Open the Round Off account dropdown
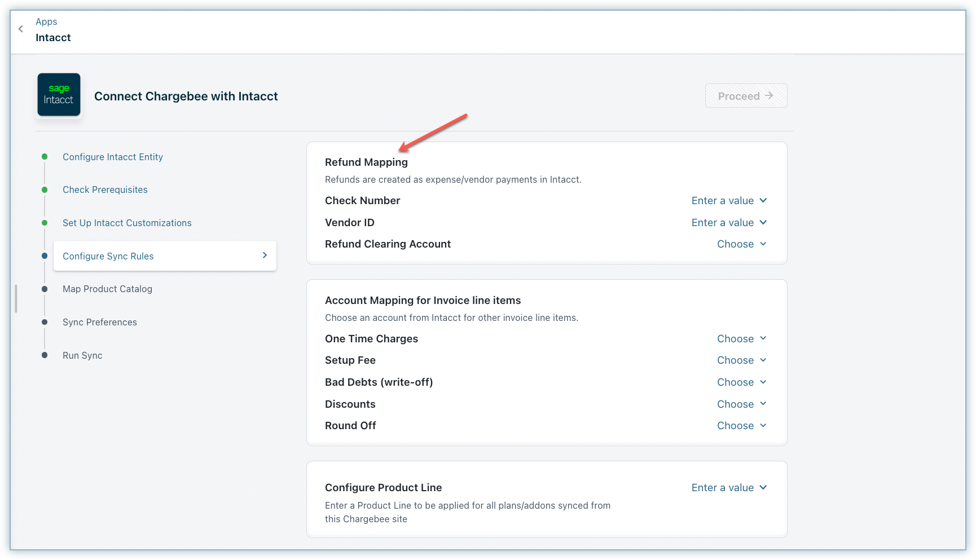 (x=741, y=426)
